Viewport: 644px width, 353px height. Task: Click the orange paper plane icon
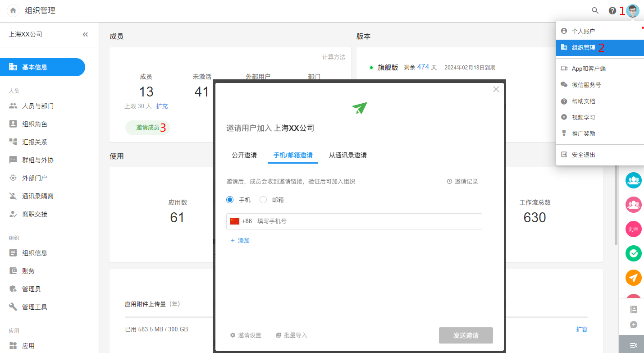pyautogui.click(x=633, y=277)
